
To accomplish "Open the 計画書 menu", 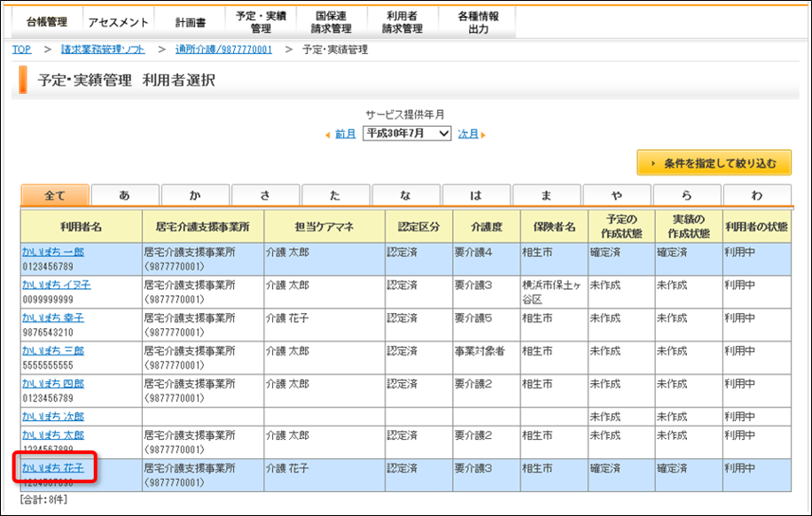I will [190, 22].
